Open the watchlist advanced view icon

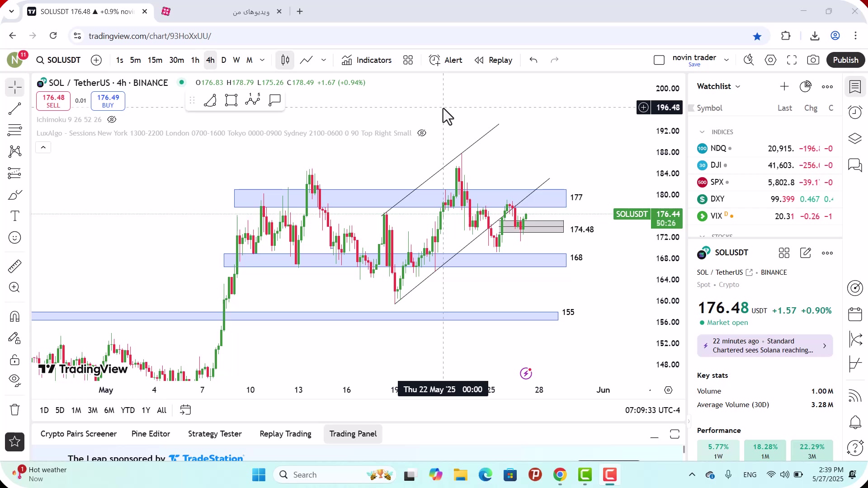(x=806, y=86)
